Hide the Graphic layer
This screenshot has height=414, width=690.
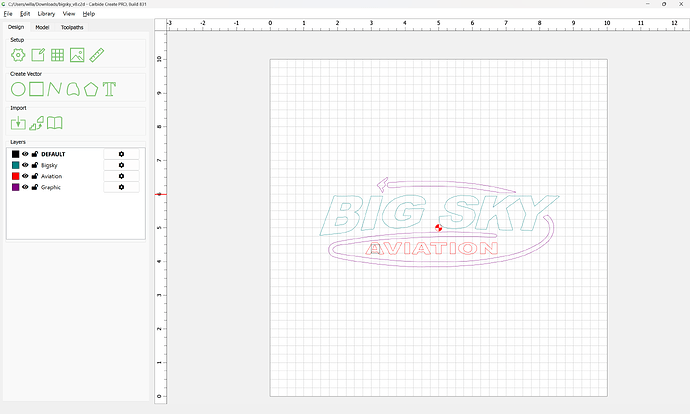(x=25, y=187)
